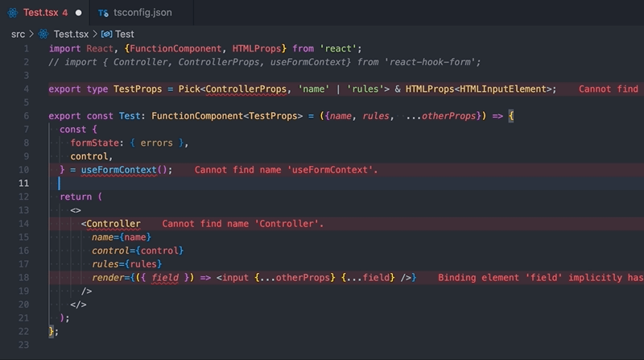Select the Test symbol breadcrumb
Screen dimensions: 644x360
tap(125, 34)
